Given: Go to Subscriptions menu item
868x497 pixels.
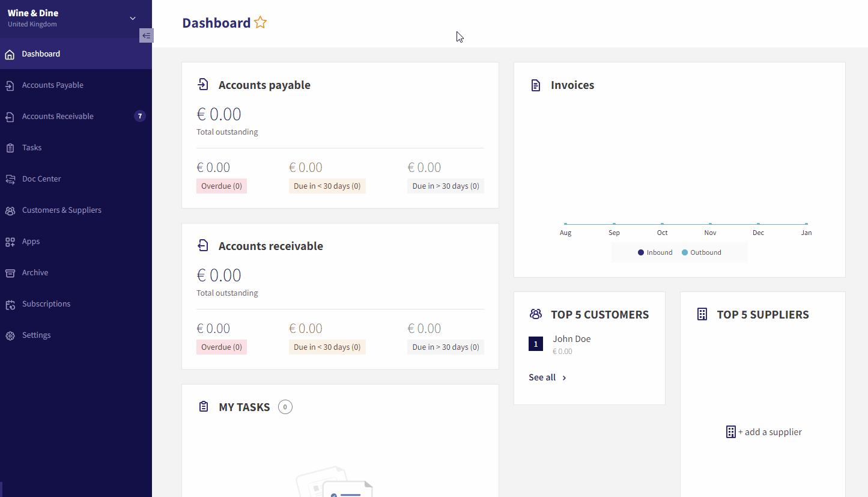Looking at the screenshot, I should pos(76,304).
